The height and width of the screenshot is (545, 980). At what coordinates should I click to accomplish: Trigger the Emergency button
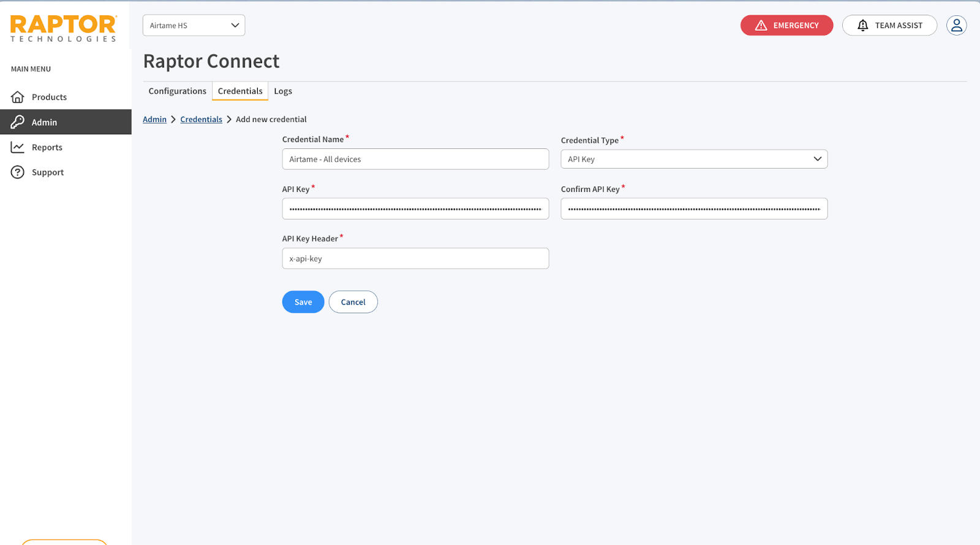pyautogui.click(x=786, y=25)
